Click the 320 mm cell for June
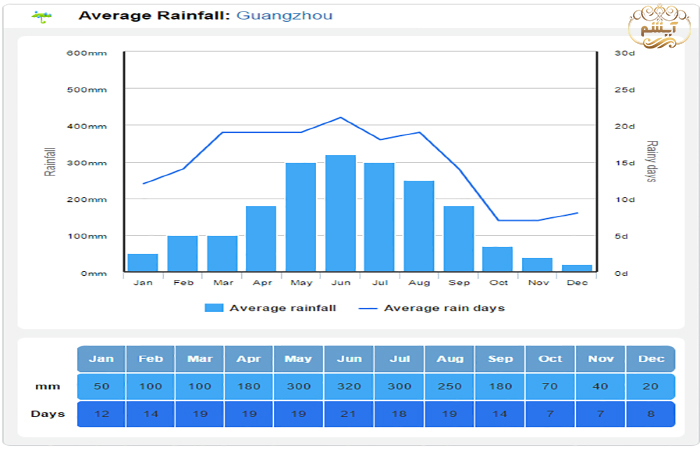Image resolution: width=700 pixels, height=450 pixels. tap(350, 387)
